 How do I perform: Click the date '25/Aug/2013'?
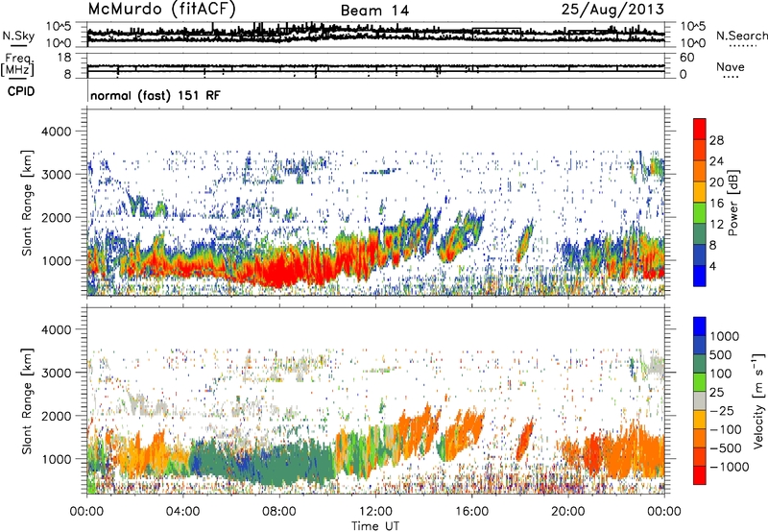pyautogui.click(x=612, y=9)
